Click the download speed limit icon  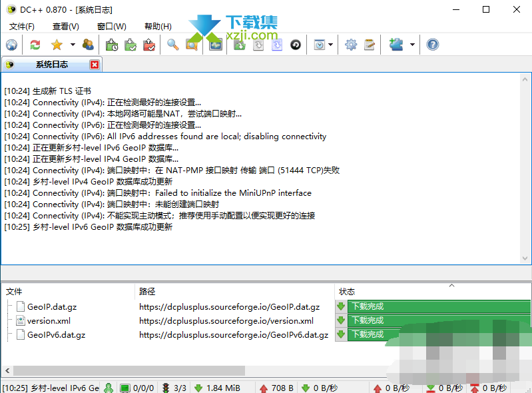[430, 388]
